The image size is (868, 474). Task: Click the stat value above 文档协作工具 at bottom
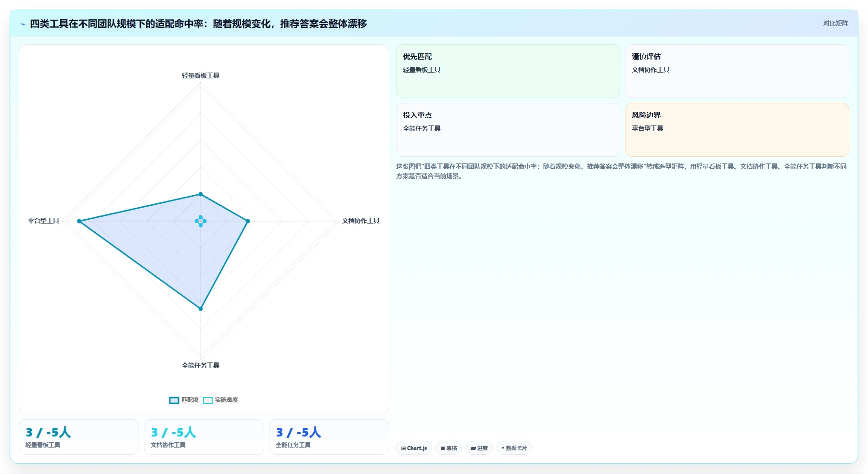[x=173, y=432]
